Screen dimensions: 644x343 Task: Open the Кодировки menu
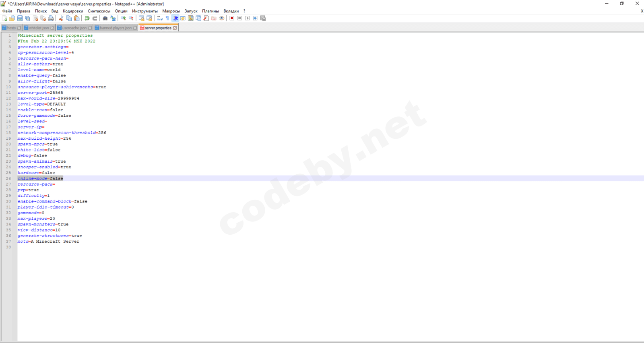click(x=73, y=11)
